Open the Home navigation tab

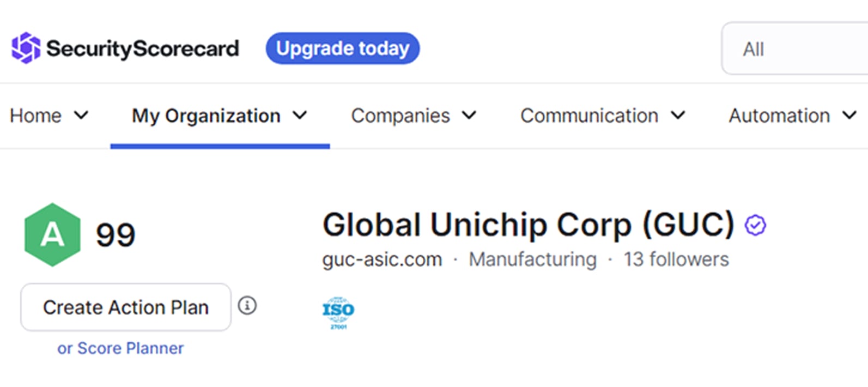point(36,116)
